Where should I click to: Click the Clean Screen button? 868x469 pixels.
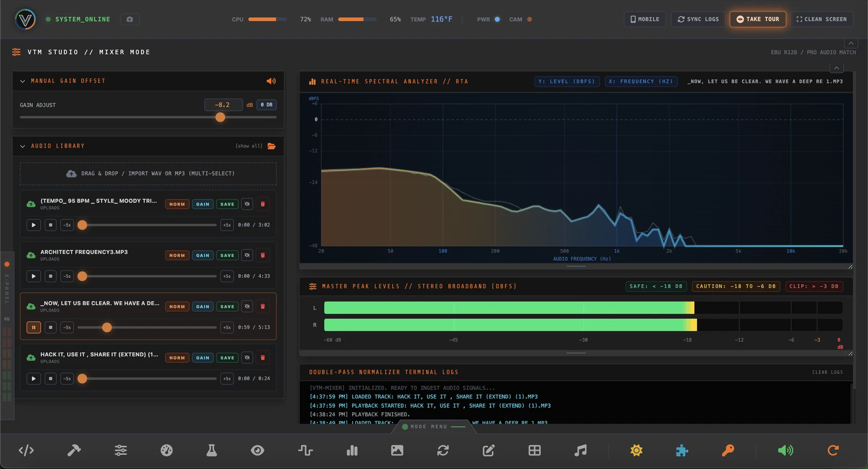click(821, 19)
